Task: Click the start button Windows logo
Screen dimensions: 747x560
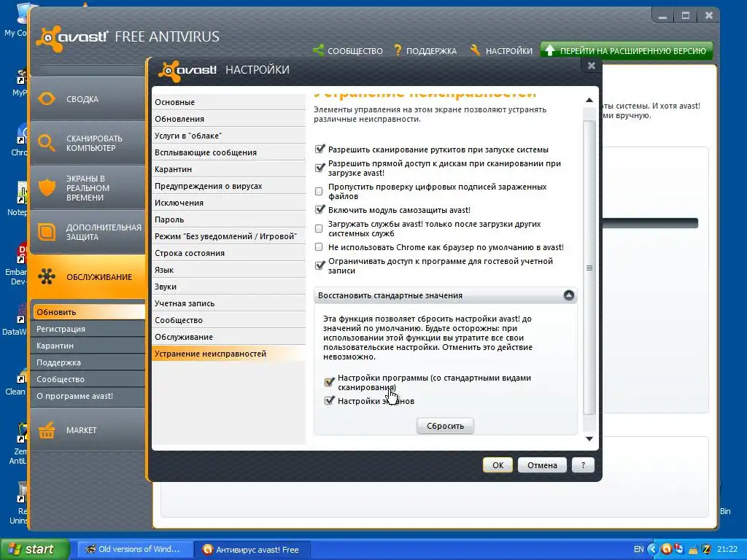Action: [x=15, y=549]
